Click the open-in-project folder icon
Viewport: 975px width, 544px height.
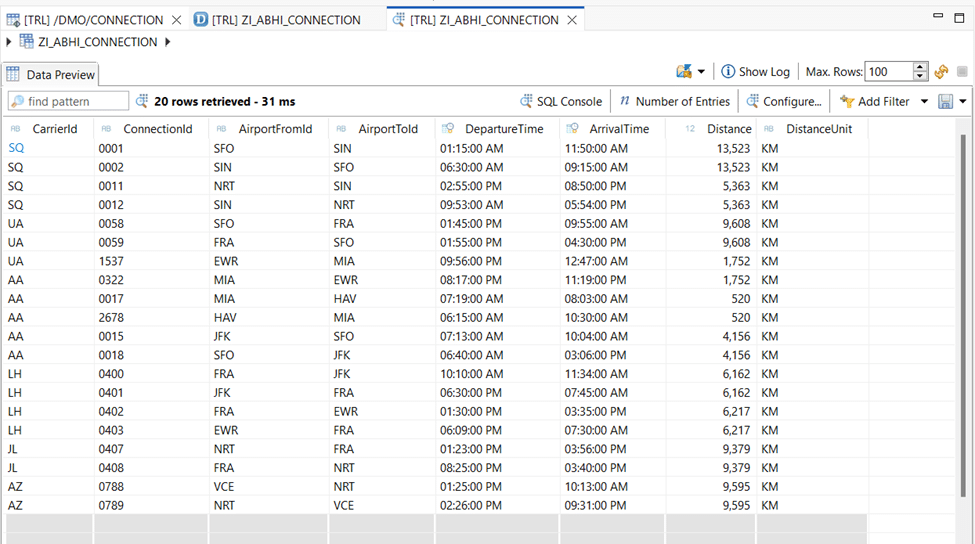tap(684, 72)
